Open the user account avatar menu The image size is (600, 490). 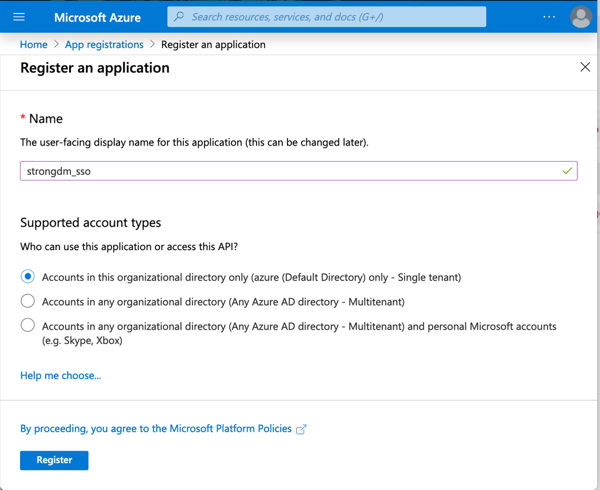[581, 17]
